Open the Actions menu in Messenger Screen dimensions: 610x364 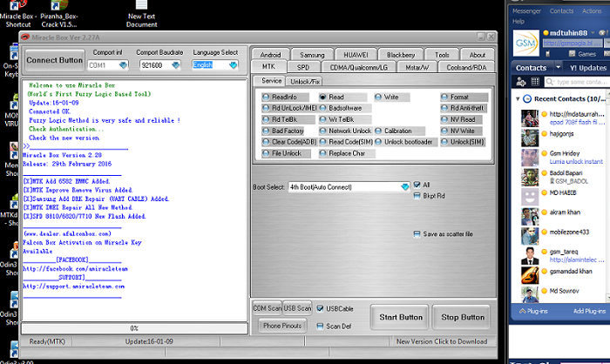tap(592, 11)
